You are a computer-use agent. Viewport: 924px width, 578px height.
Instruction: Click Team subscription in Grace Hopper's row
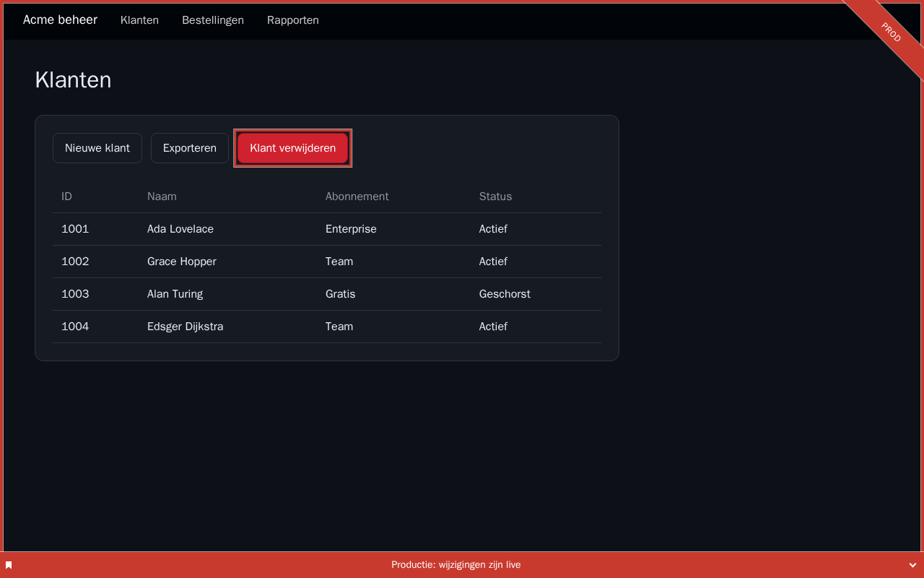pos(339,262)
